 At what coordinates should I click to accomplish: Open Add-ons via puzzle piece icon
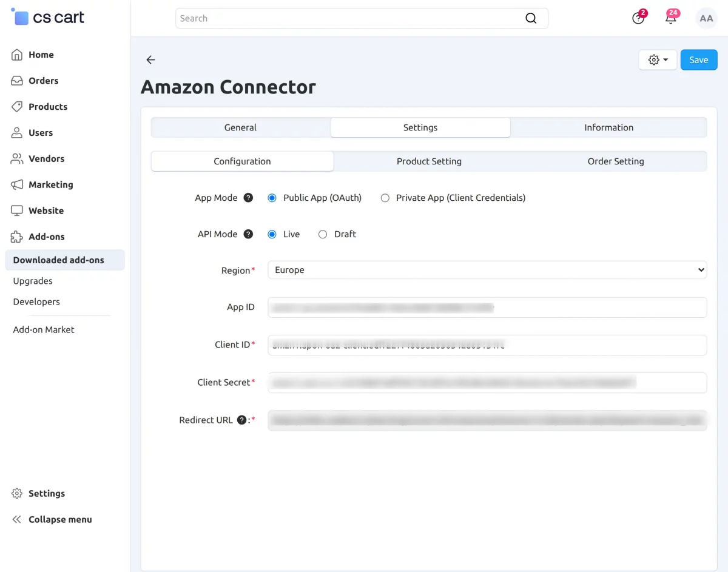pyautogui.click(x=17, y=237)
